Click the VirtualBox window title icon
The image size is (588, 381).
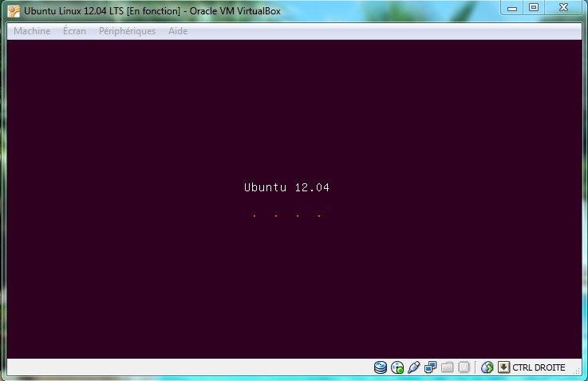point(14,11)
